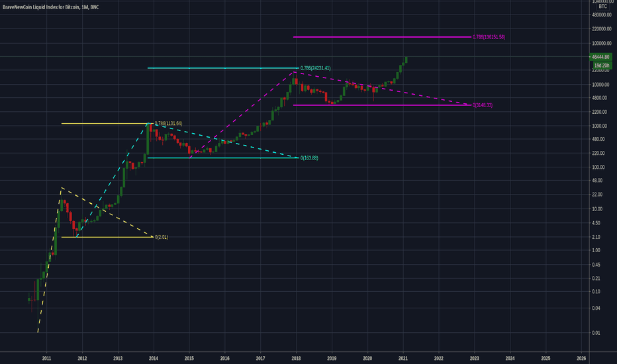Screen dimensions: 617x364
Task: Click the 0.21 price axis label
Action: (596, 278)
